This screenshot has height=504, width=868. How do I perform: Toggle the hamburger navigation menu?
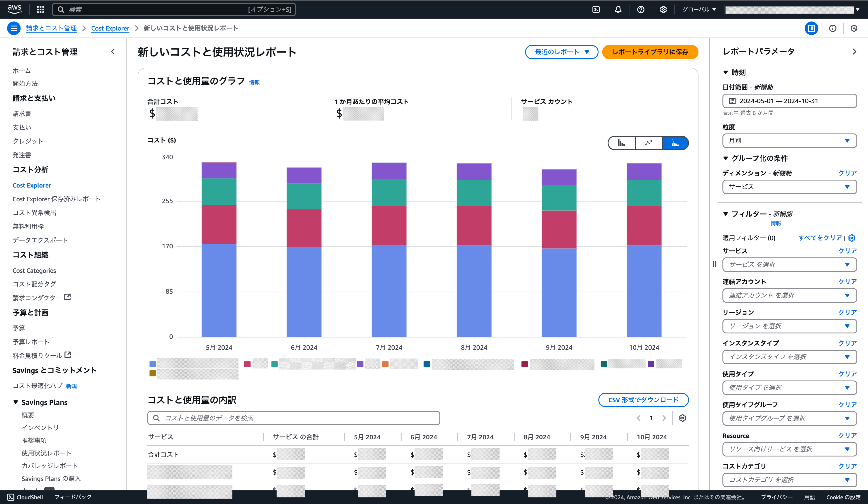coord(14,28)
